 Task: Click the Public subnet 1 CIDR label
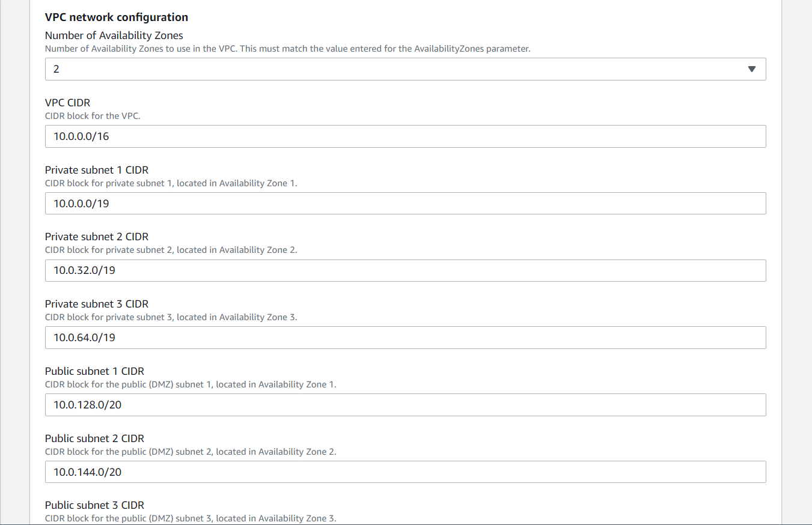pyautogui.click(x=94, y=371)
